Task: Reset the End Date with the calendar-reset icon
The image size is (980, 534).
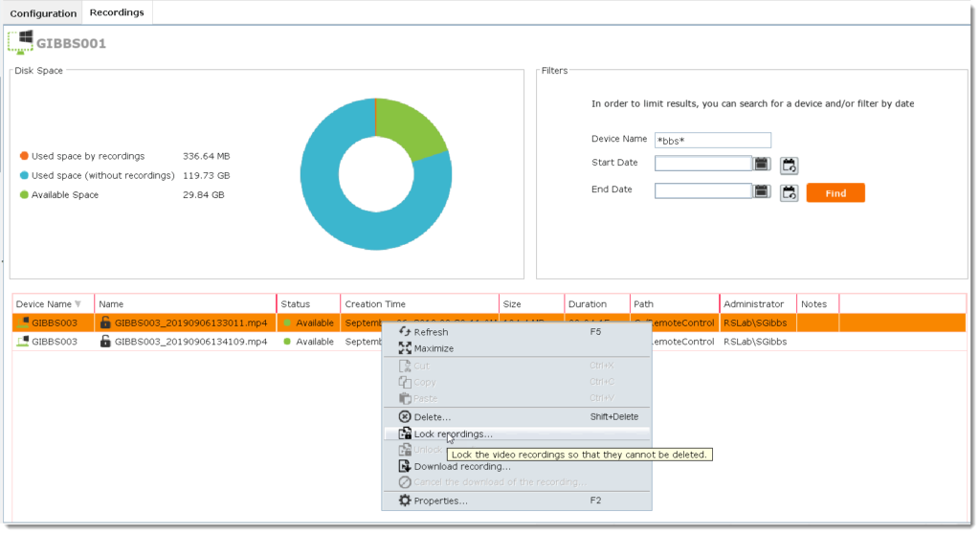Action: tap(789, 192)
